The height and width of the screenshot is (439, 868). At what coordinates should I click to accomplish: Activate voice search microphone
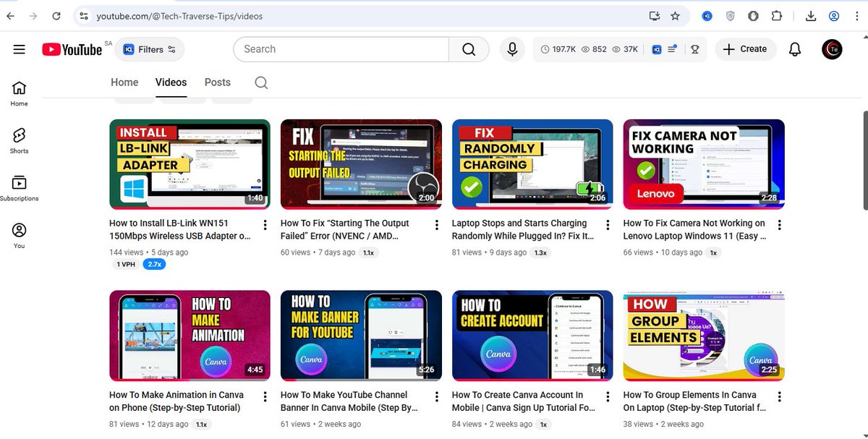[512, 49]
